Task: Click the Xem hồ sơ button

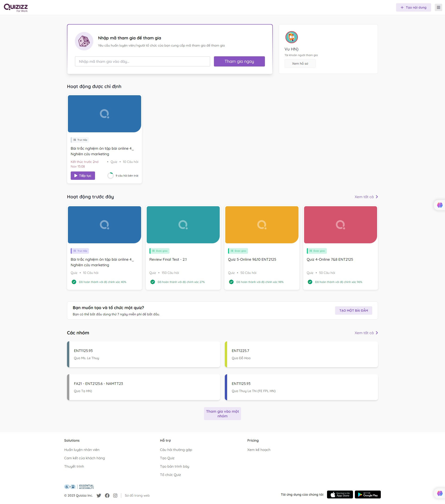Action: click(x=300, y=64)
